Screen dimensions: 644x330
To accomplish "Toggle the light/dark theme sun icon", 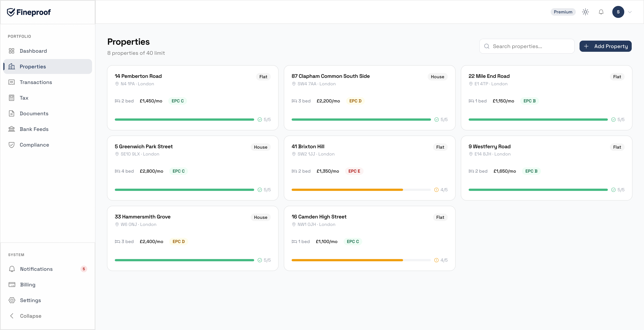I will [x=585, y=12].
